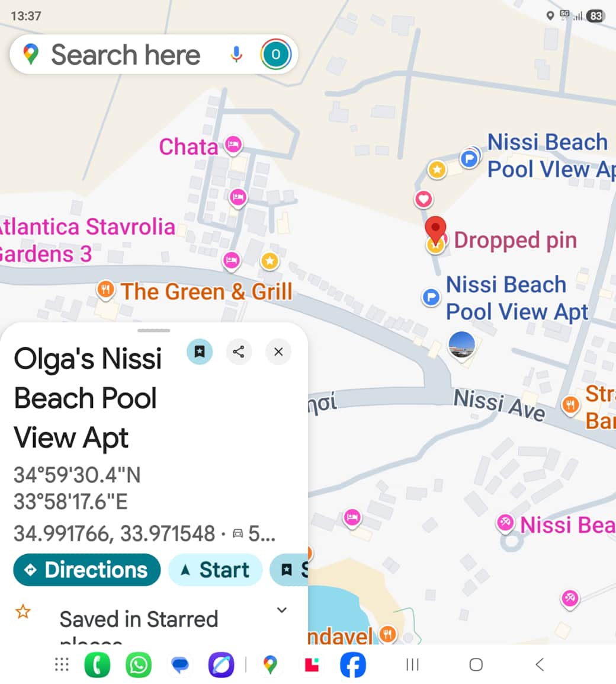Share this place with the share icon
The width and height of the screenshot is (616, 684).
[239, 352]
